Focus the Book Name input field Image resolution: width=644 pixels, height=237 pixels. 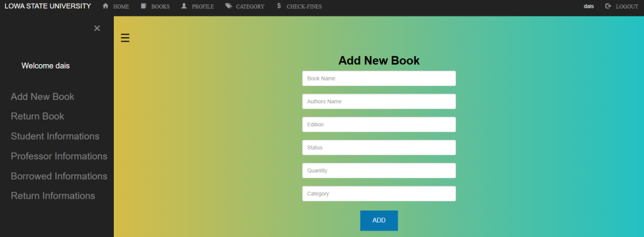click(379, 79)
